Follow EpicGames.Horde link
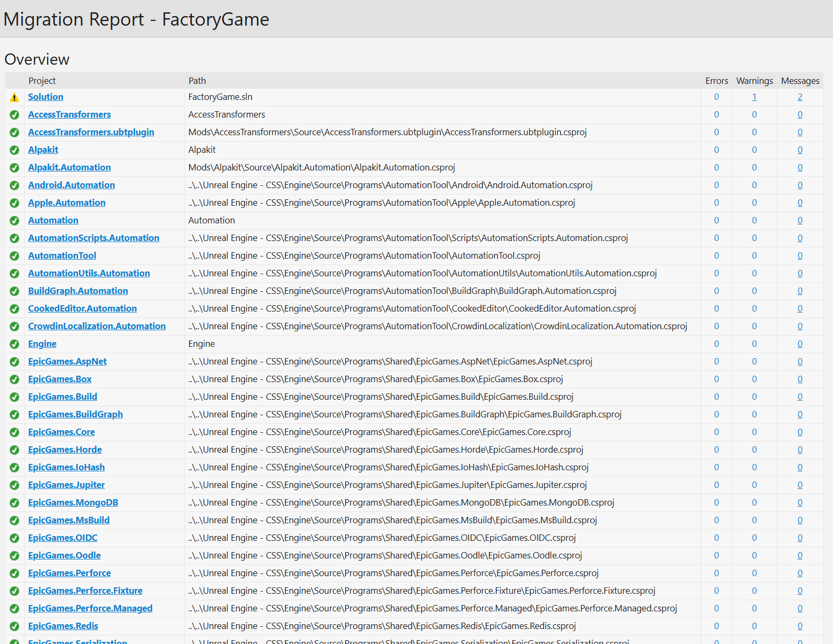The height and width of the screenshot is (644, 833). coord(65,449)
